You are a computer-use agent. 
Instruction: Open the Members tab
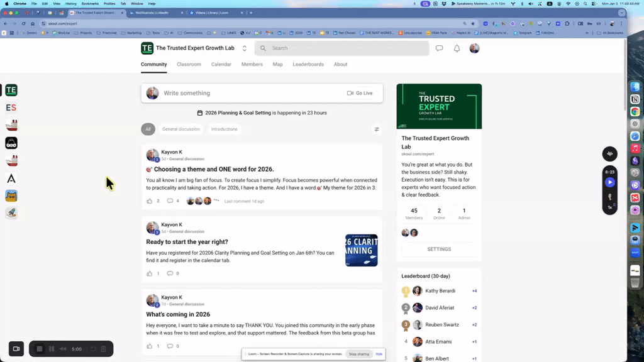(x=252, y=65)
